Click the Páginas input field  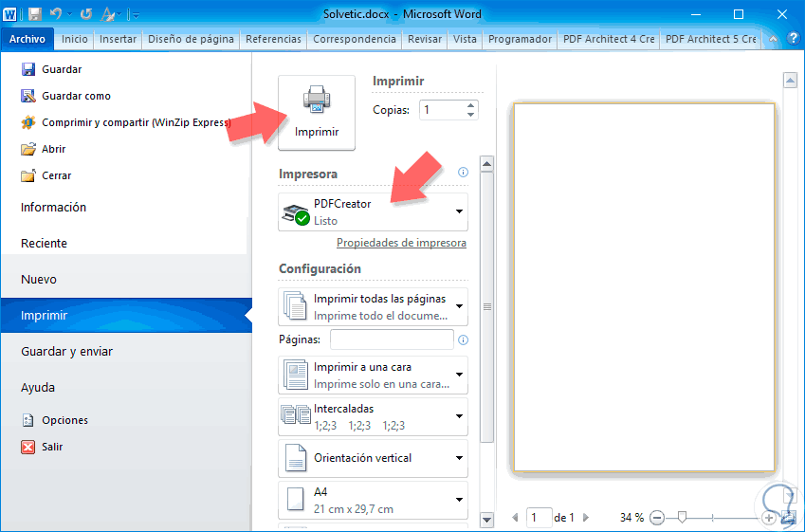pos(392,339)
